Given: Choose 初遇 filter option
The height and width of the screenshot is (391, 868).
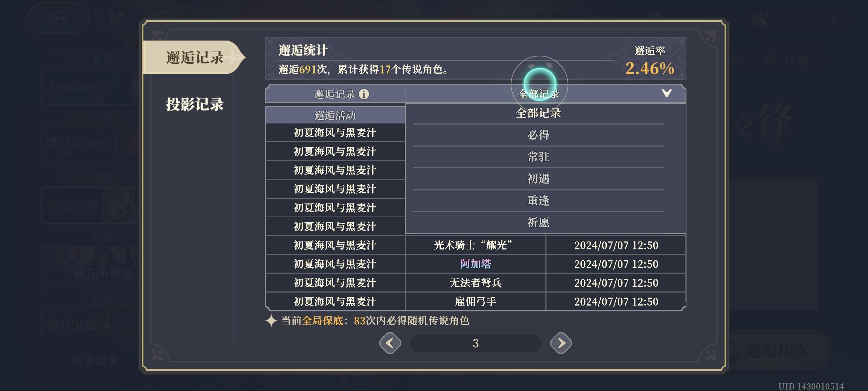Looking at the screenshot, I should coord(538,179).
